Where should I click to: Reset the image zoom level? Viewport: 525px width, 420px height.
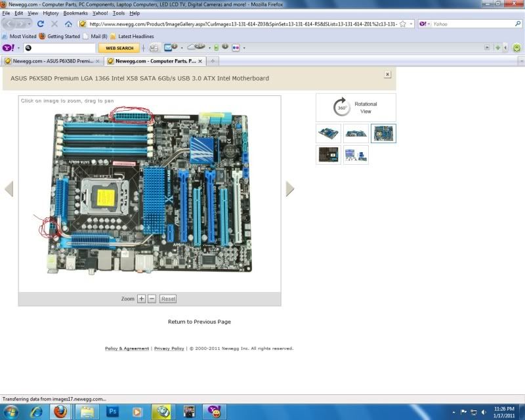(168, 299)
